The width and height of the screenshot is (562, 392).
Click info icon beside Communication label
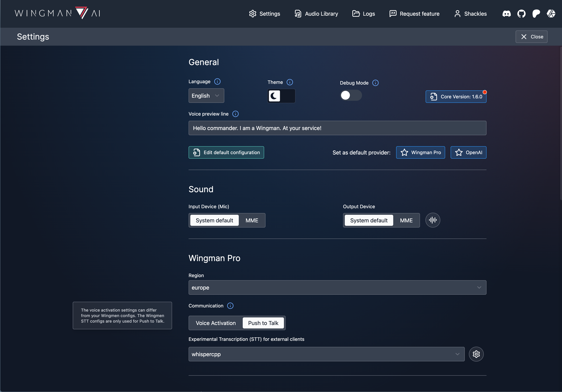(230, 306)
